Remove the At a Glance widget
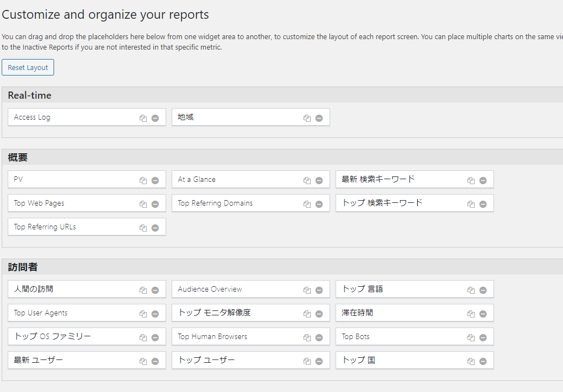The image size is (563, 392). pyautogui.click(x=319, y=180)
